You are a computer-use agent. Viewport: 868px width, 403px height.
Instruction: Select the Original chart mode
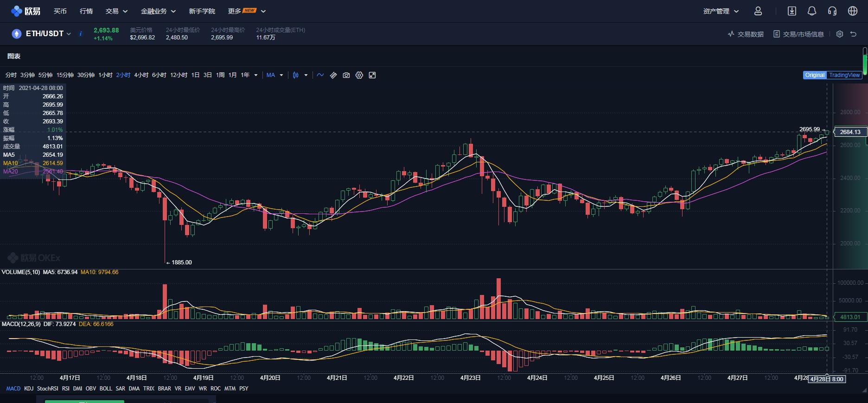814,75
